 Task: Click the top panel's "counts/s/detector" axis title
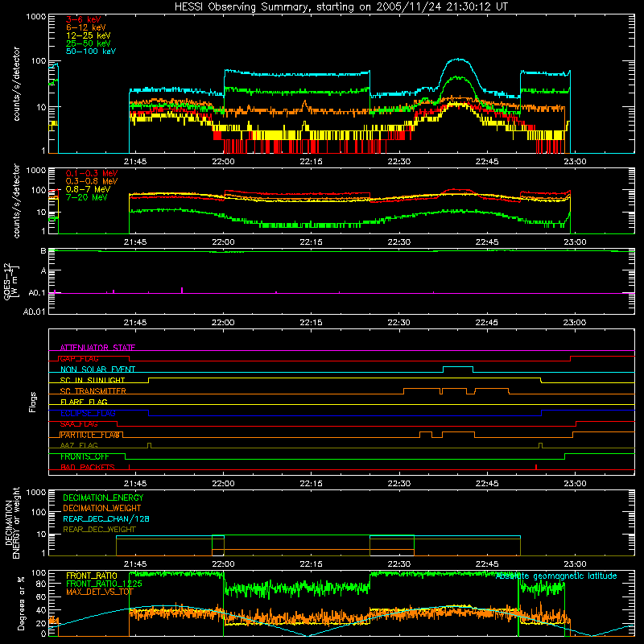click(16, 84)
